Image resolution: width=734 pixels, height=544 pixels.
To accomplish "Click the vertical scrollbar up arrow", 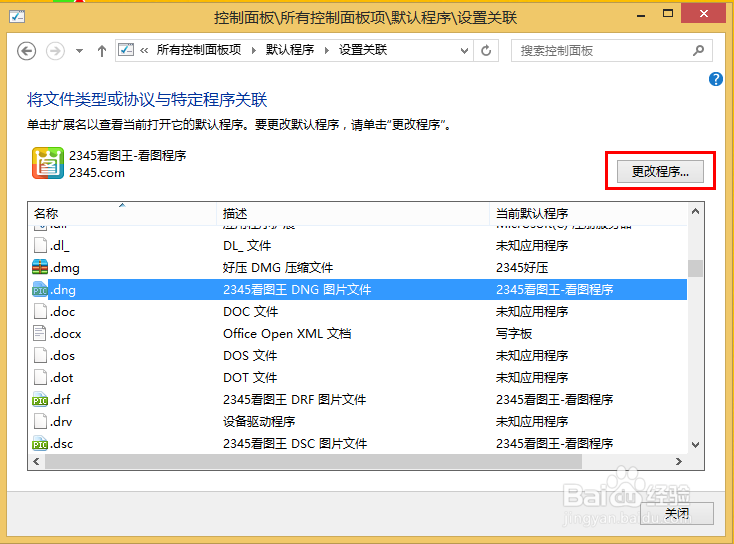I will pos(695,212).
